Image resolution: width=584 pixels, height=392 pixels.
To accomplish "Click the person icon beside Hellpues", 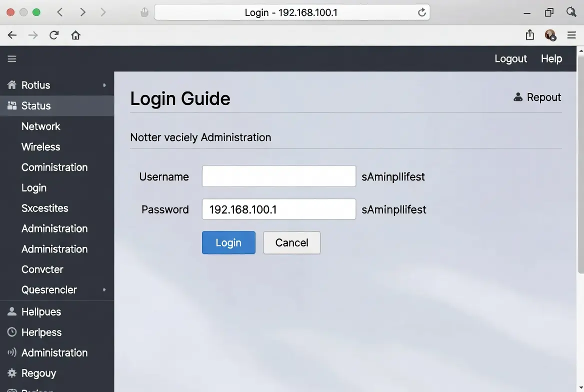I will tap(12, 311).
